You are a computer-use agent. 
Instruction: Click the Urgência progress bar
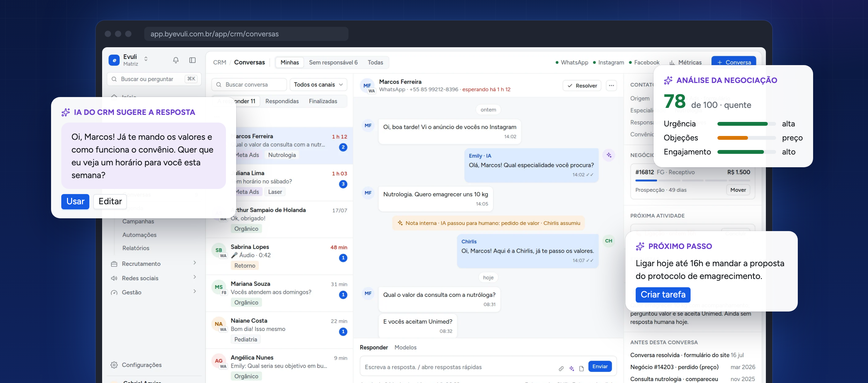point(746,124)
